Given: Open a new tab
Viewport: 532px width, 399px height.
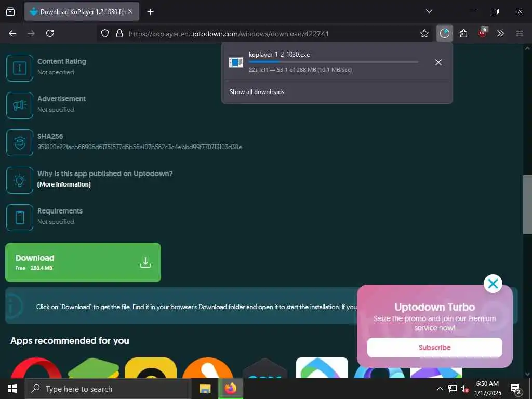Looking at the screenshot, I should point(150,12).
